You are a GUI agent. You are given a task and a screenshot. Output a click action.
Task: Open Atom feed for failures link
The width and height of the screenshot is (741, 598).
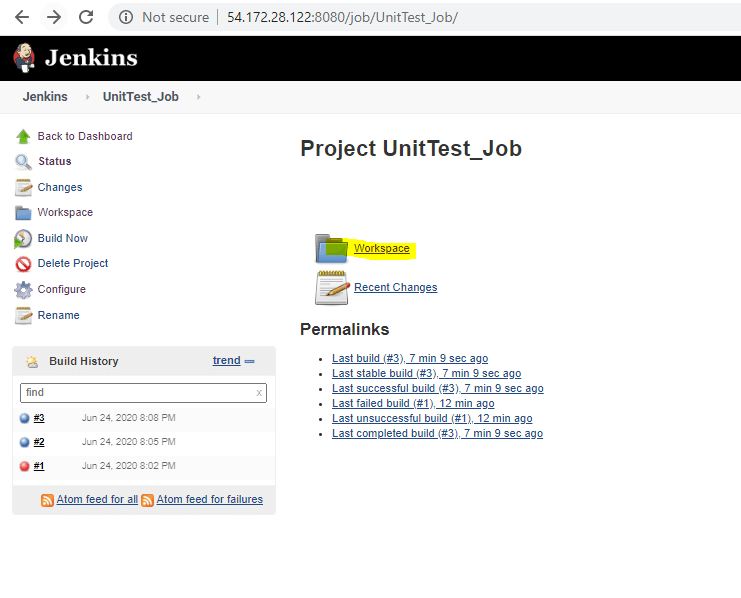(210, 499)
